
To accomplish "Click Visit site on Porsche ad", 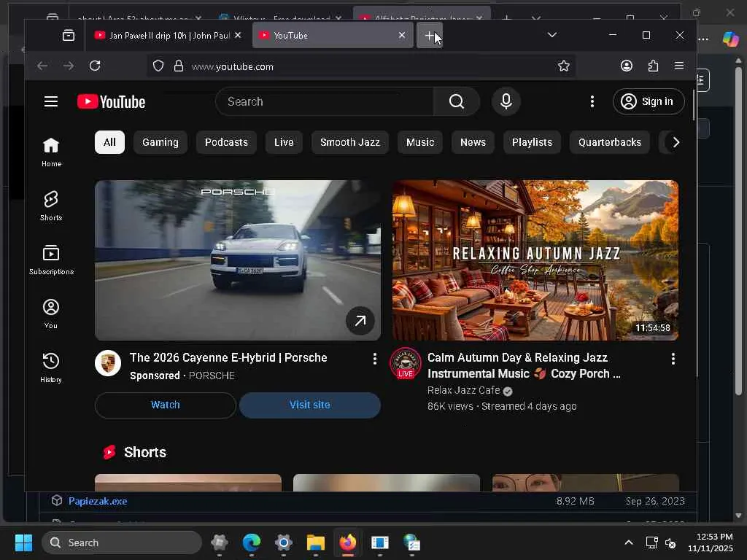I will tap(309, 405).
